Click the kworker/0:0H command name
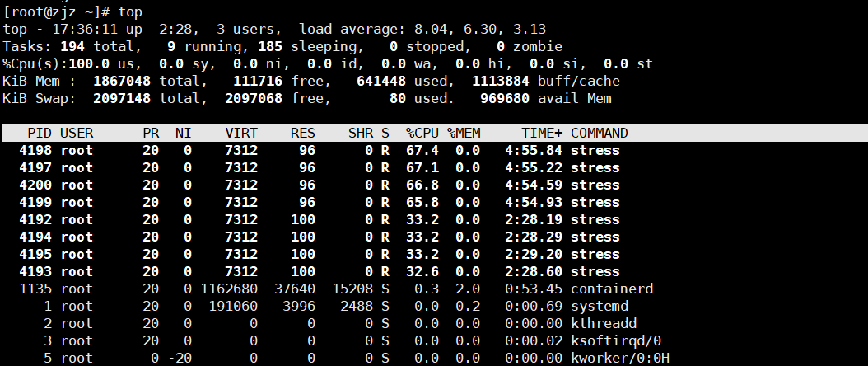Image resolution: width=868 pixels, height=366 pixels. [620, 359]
